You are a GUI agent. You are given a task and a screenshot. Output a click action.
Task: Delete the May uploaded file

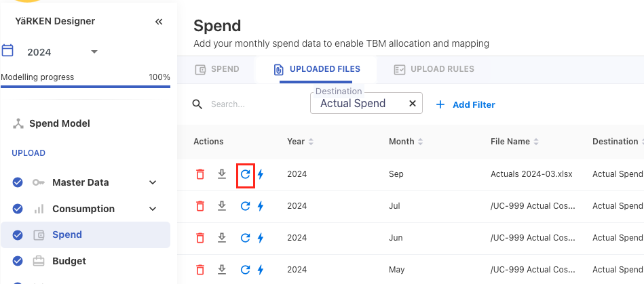200,270
